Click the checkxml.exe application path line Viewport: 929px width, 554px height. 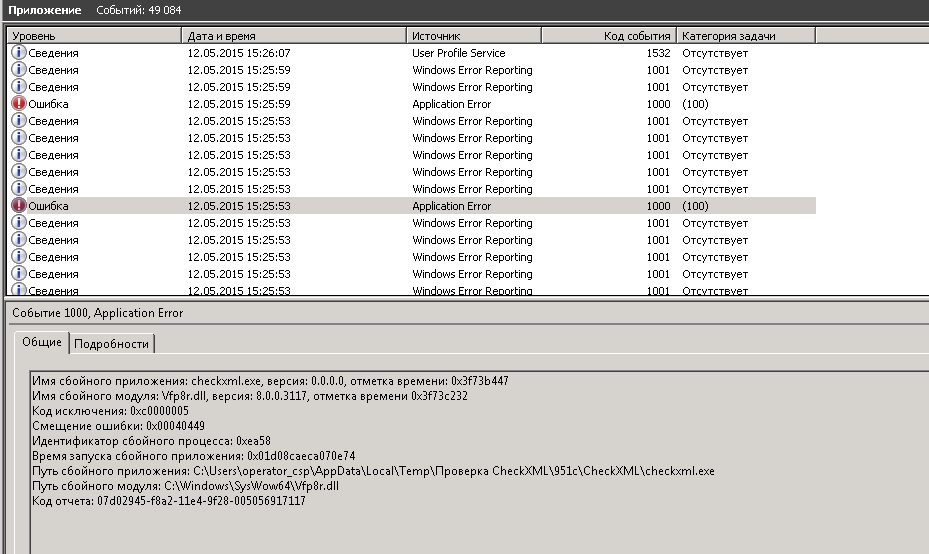click(373, 471)
